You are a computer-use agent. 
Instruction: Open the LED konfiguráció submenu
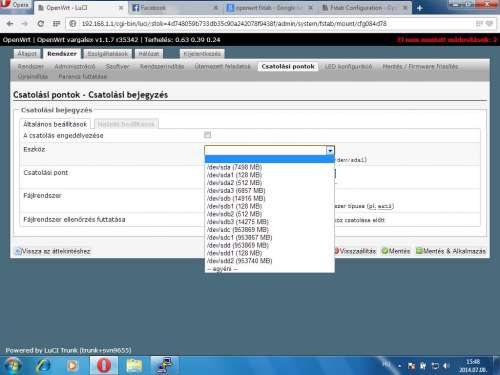coord(348,66)
